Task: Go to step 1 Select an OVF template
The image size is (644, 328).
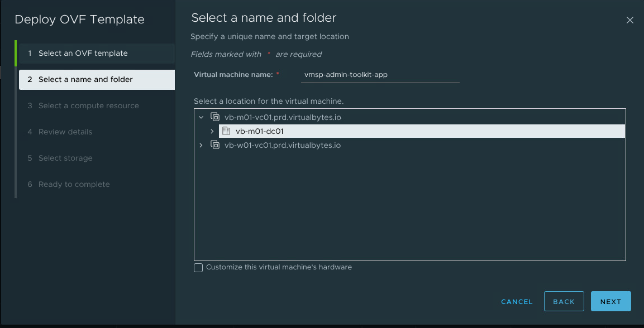Action: coord(97,54)
